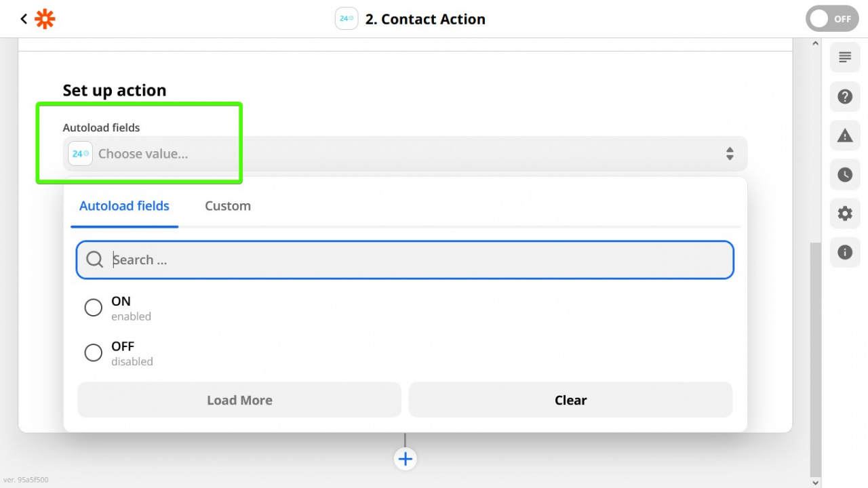
Task: Add a step with the plus icon
Action: (x=405, y=459)
